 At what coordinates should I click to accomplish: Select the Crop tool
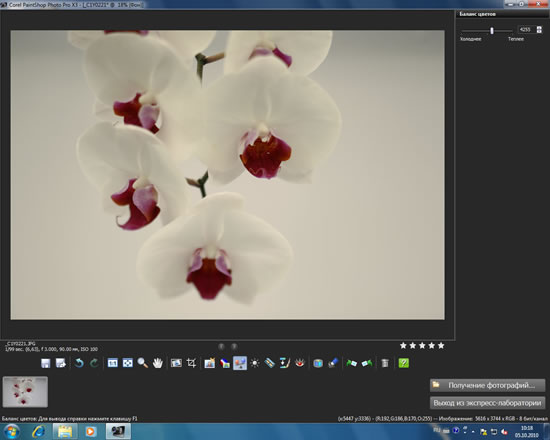pos(191,363)
